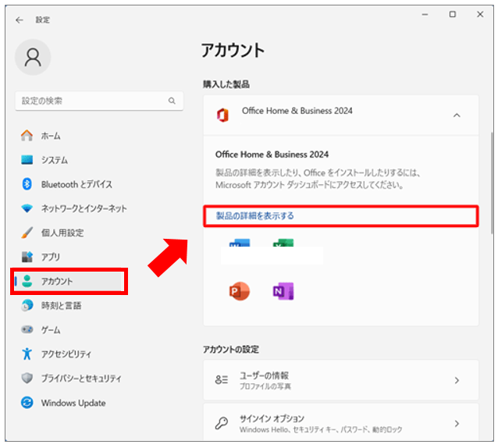This screenshot has width=498, height=448.
Task: Click the アカウントの設定 section heading
Action: [x=231, y=349]
